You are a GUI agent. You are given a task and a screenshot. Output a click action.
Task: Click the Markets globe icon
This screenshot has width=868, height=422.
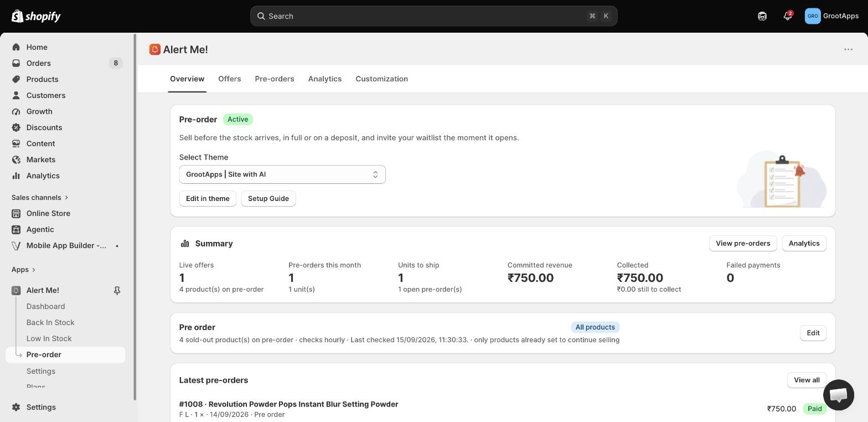click(x=16, y=159)
